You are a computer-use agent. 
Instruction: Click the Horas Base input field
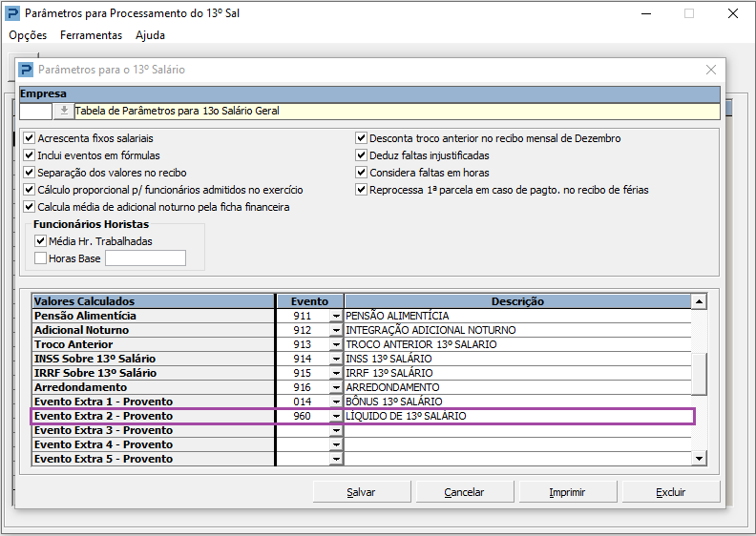(145, 258)
